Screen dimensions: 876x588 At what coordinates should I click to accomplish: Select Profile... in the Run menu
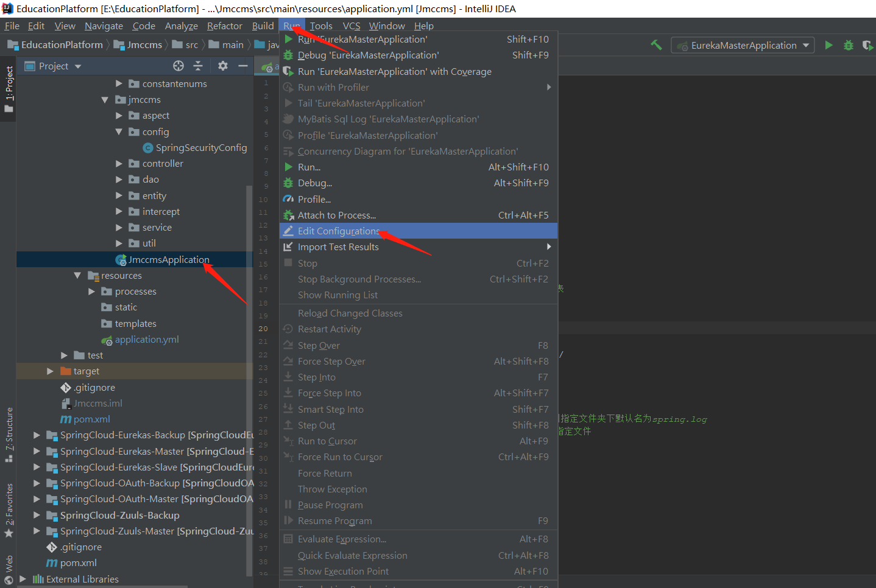[419, 199]
